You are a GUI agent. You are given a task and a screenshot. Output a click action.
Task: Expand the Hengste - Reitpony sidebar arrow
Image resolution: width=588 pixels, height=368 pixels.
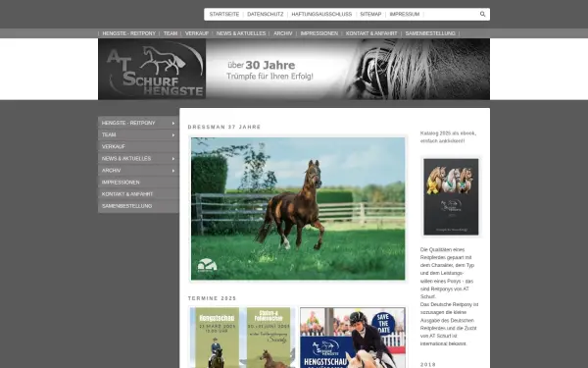pyautogui.click(x=173, y=124)
